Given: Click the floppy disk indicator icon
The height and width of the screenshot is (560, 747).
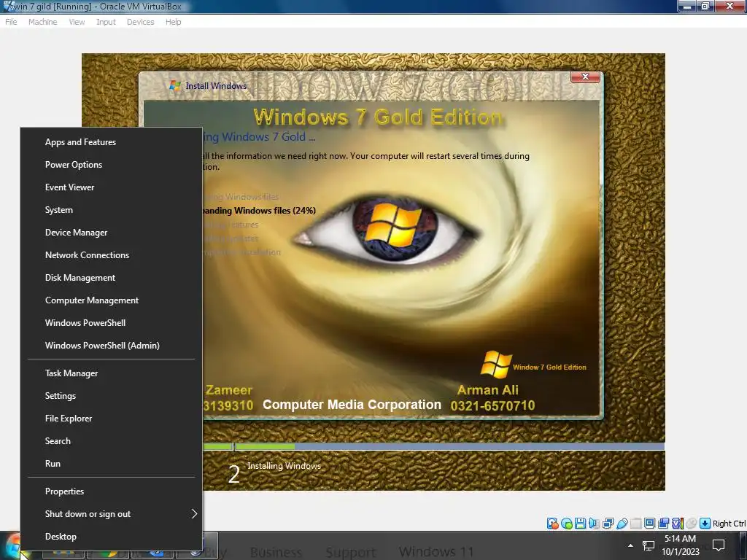Looking at the screenshot, I should point(580,524).
